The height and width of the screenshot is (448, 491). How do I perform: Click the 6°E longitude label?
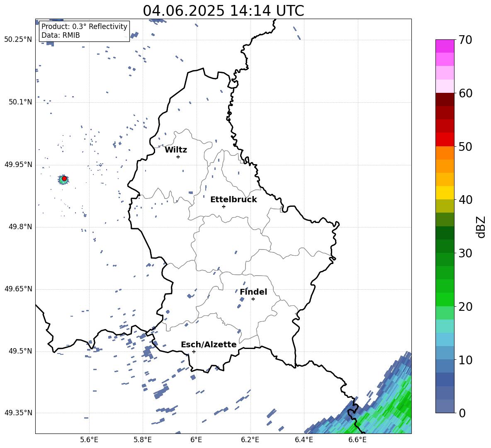pos(196,440)
